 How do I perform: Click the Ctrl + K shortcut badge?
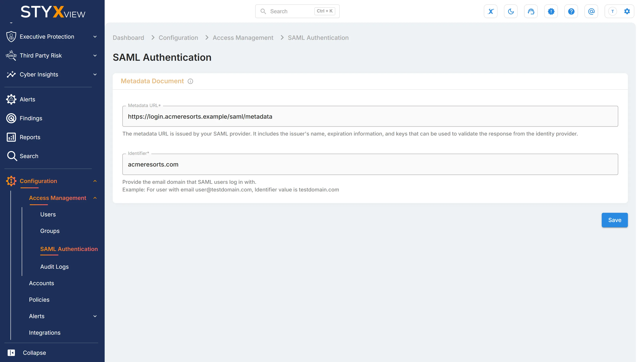pyautogui.click(x=324, y=11)
